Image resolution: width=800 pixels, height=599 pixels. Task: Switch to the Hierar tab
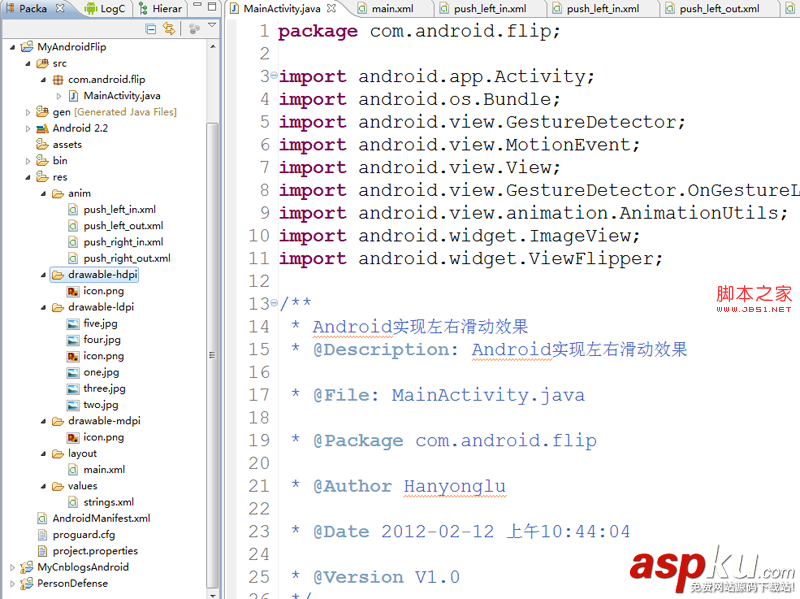[167, 8]
